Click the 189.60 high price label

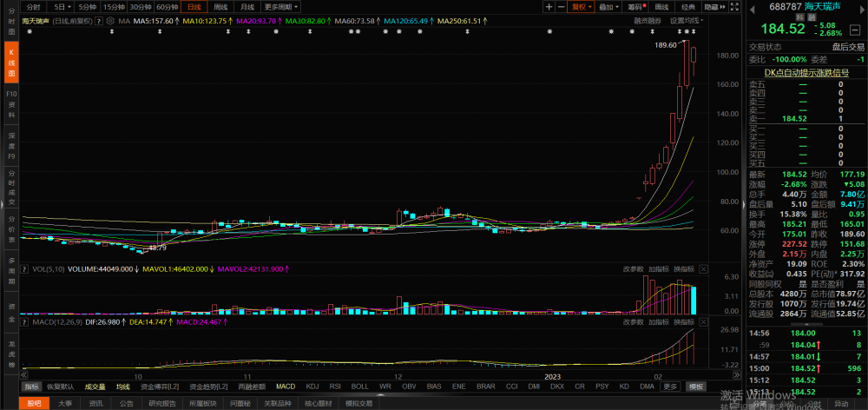[665, 45]
